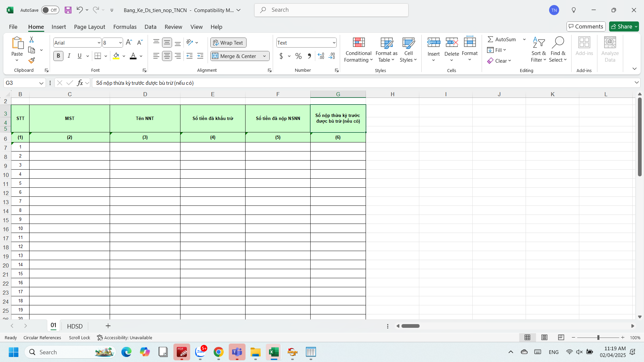Open Conditional Formatting menu
The image size is (644, 362).
click(x=358, y=50)
